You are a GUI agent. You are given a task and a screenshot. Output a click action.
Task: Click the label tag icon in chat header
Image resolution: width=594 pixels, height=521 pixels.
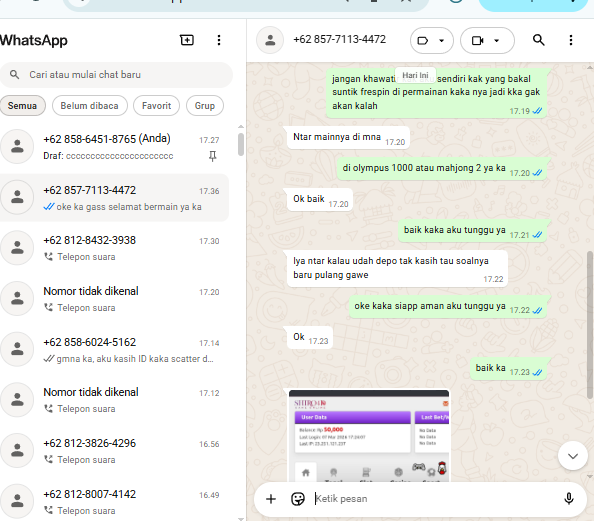pos(423,41)
